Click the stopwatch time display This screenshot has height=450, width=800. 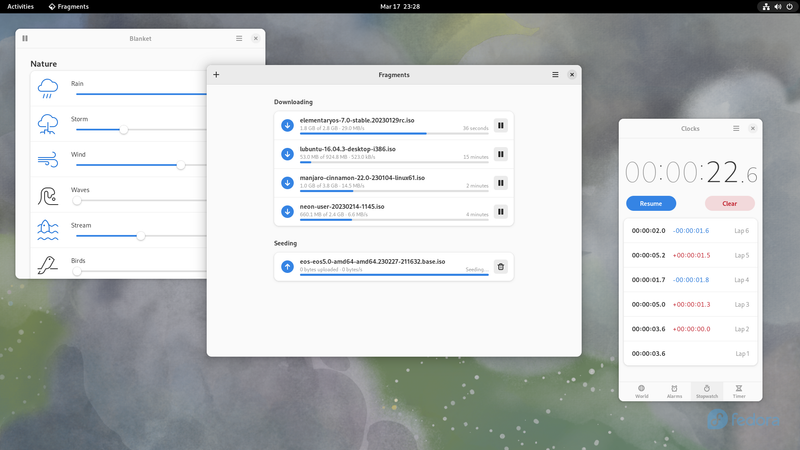691,172
